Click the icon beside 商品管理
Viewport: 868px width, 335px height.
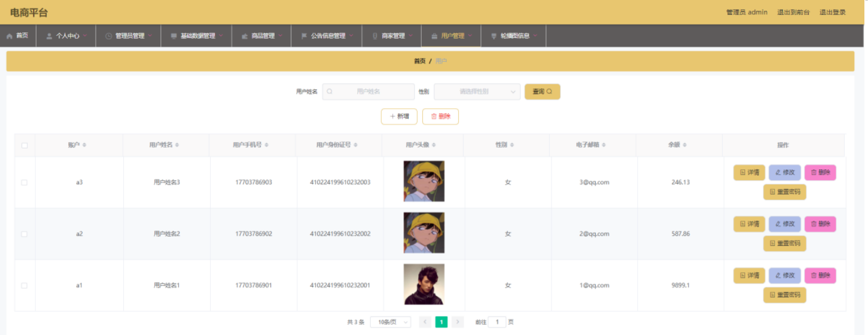[x=245, y=36]
